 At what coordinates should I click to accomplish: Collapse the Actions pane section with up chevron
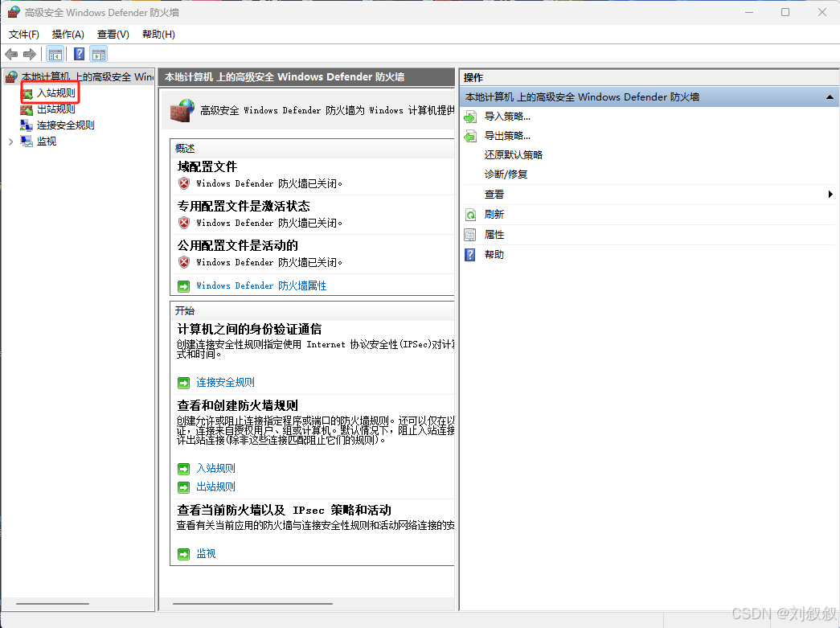pos(830,96)
